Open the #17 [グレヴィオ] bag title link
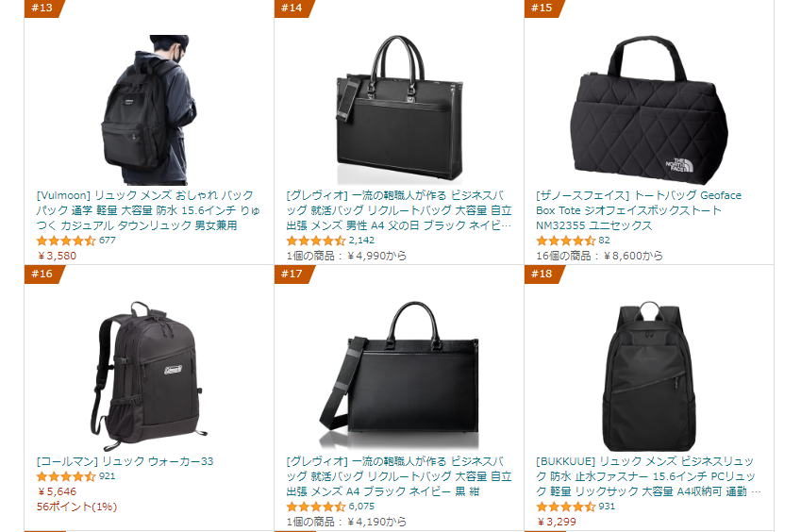801x532 pixels. tap(399, 476)
